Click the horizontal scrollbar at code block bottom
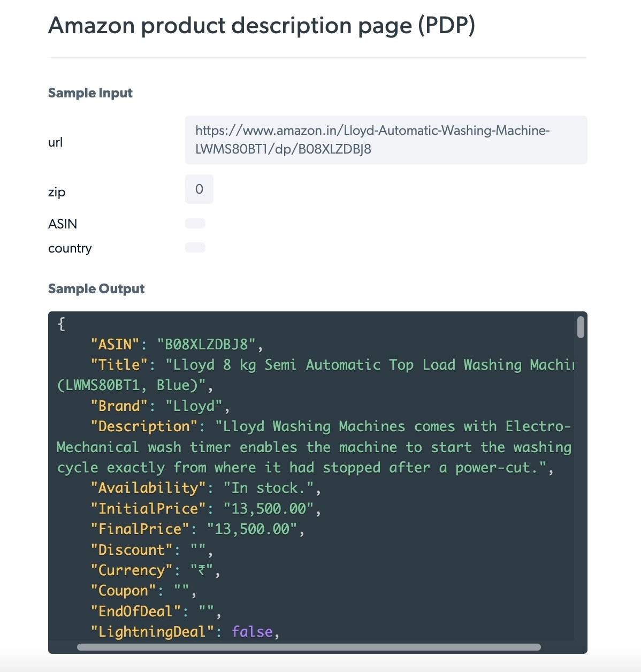Viewport: 641px width, 672px height. 309,647
